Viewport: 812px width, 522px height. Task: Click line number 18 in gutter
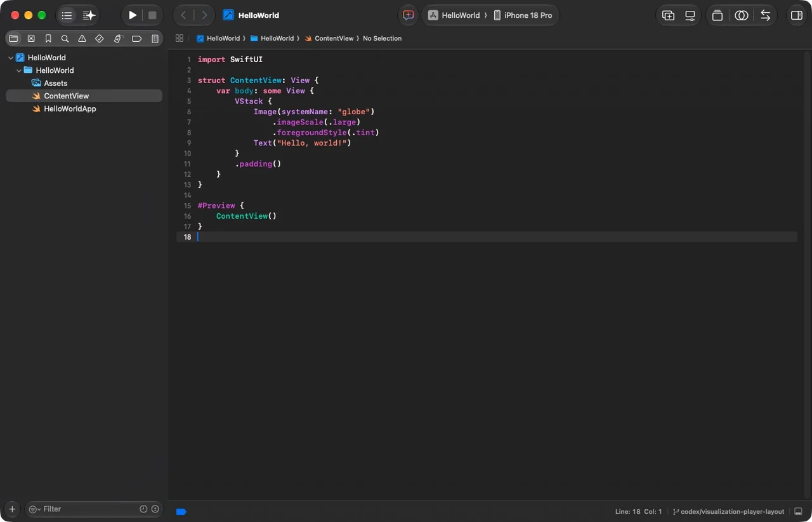tap(187, 237)
